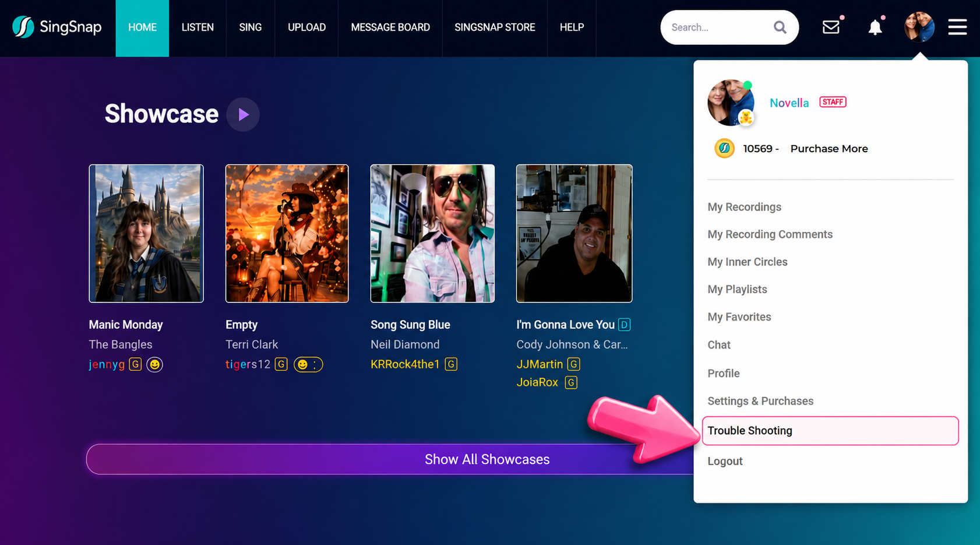Click the Song Sung Blue title
This screenshot has height=545, width=980.
(410, 325)
